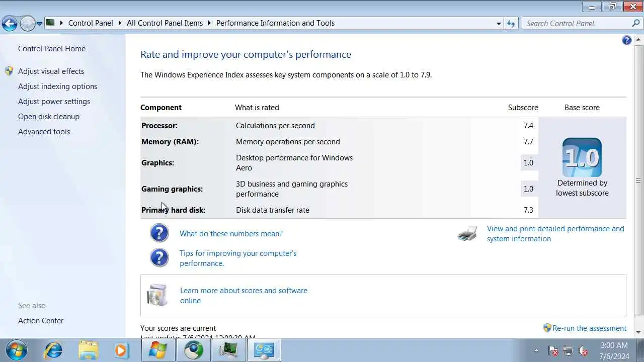Open Learn more about scores and software online
This screenshot has height=362, width=644.
pos(244,296)
